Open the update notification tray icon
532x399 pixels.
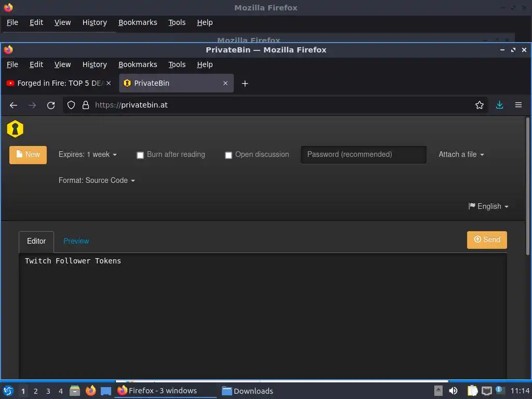tap(500, 390)
